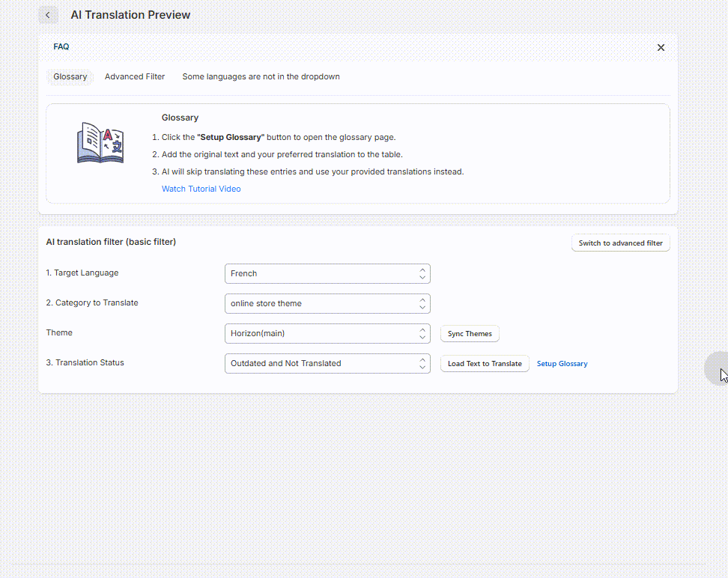
Task: Open 'Some languages are not in the dropdown' tab
Action: [261, 76]
